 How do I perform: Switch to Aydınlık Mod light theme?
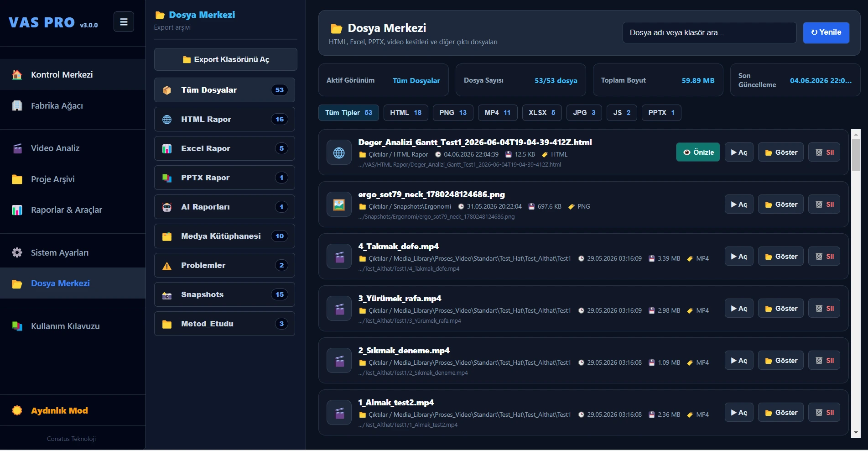[73, 410]
